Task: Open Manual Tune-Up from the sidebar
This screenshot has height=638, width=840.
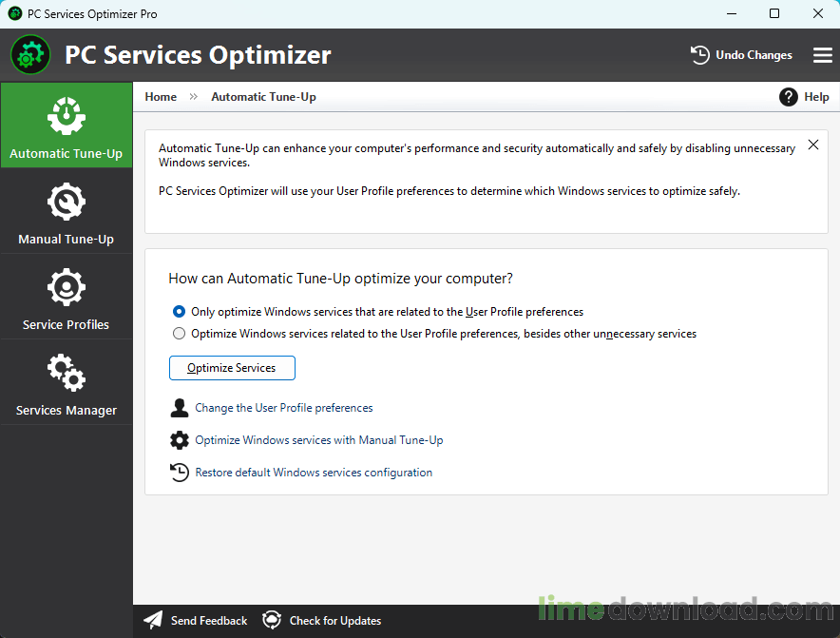Action: pyautogui.click(x=67, y=211)
